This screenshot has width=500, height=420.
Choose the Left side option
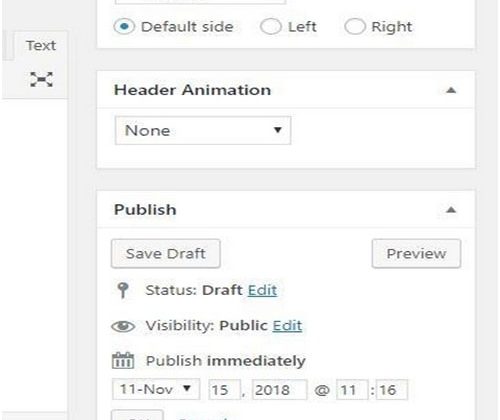point(270,27)
